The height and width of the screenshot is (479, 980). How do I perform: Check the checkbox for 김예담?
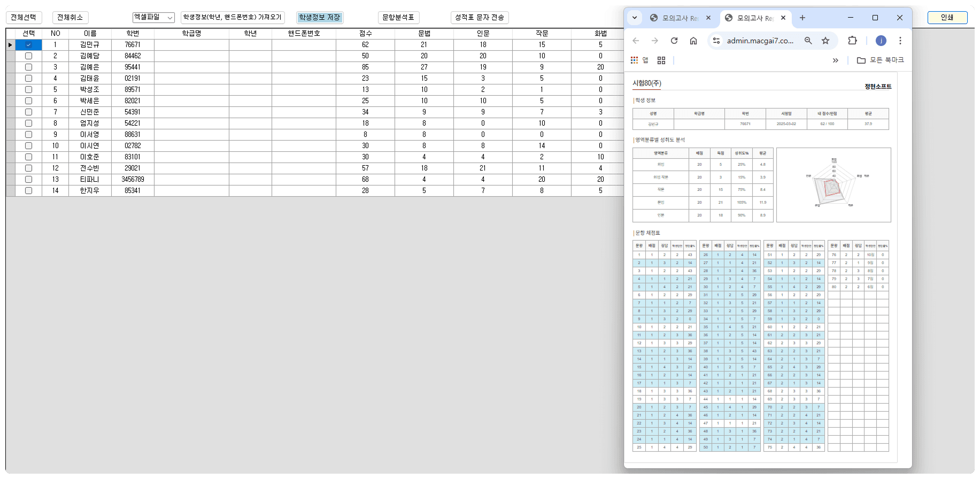coord(28,56)
